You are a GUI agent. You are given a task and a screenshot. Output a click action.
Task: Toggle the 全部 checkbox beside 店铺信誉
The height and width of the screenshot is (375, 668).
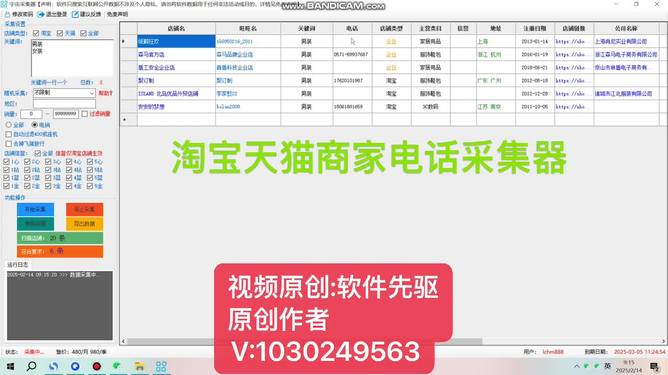(x=37, y=153)
